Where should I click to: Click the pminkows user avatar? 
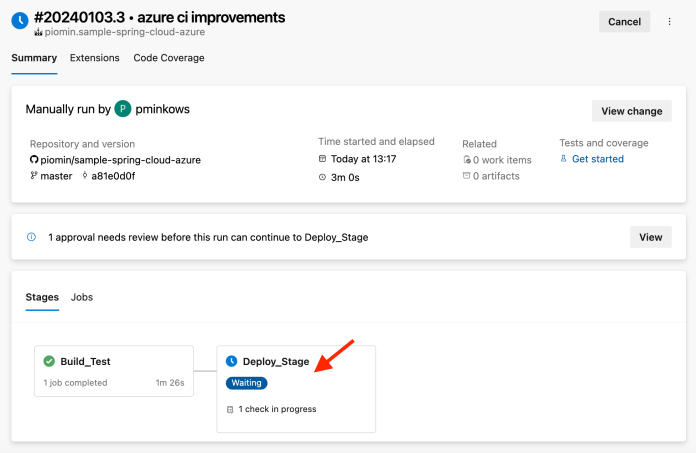(x=123, y=109)
